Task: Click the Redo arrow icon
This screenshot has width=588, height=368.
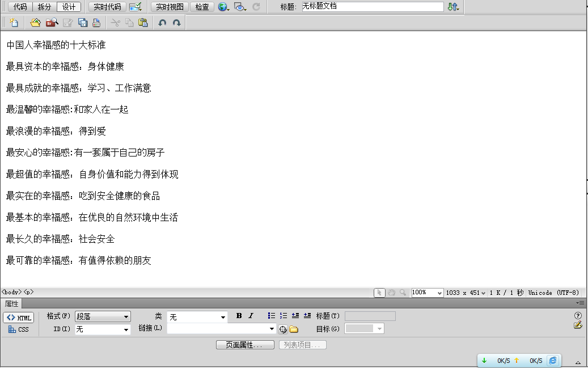Action: point(177,23)
